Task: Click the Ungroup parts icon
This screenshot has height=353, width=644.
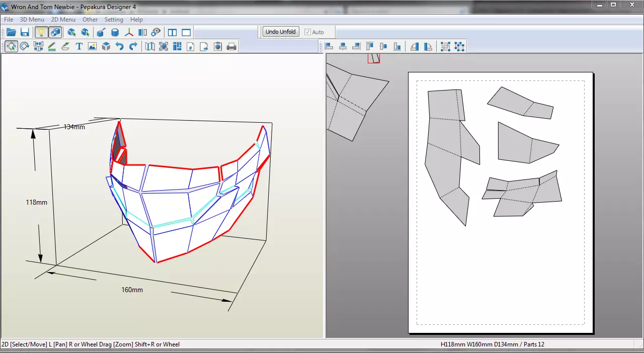Action: click(459, 47)
